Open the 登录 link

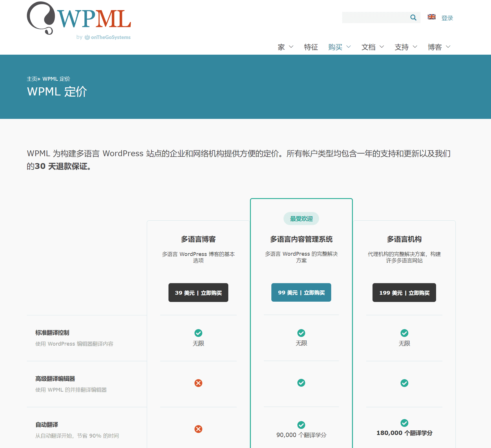point(447,17)
